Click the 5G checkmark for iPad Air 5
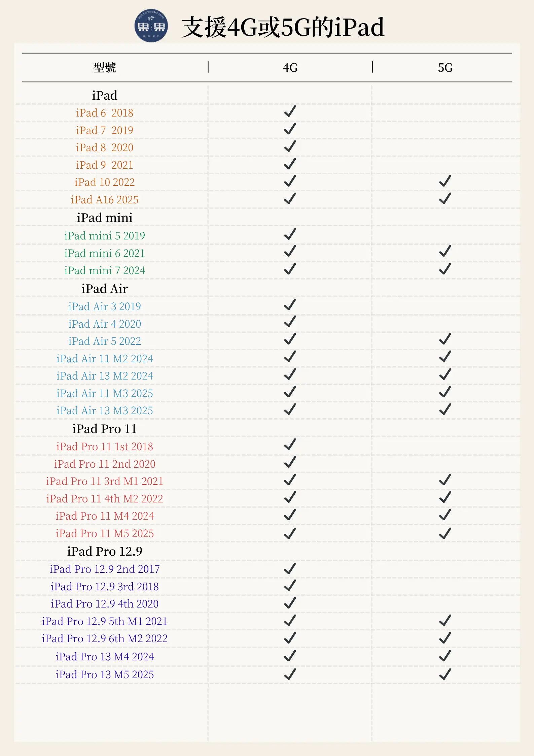Viewport: 534px width, 756px height. [445, 339]
